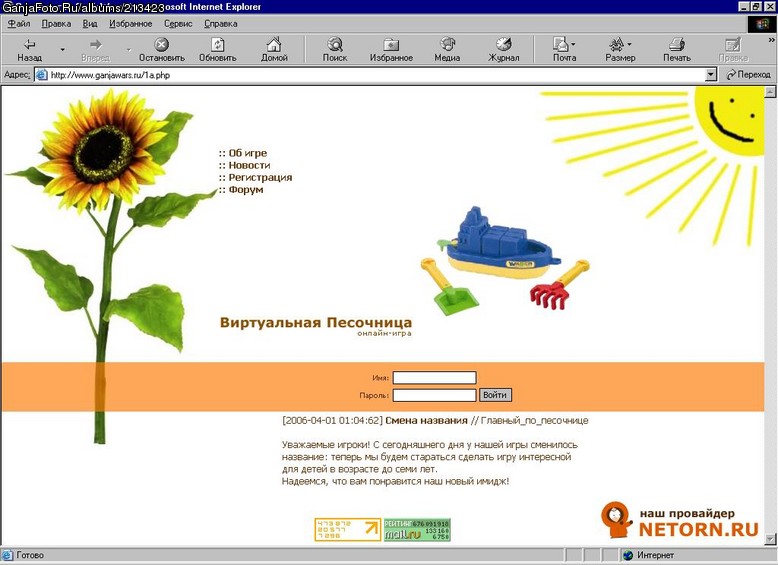
Task: Click the Виртуальная Песочница title
Action: pyautogui.click(x=316, y=322)
